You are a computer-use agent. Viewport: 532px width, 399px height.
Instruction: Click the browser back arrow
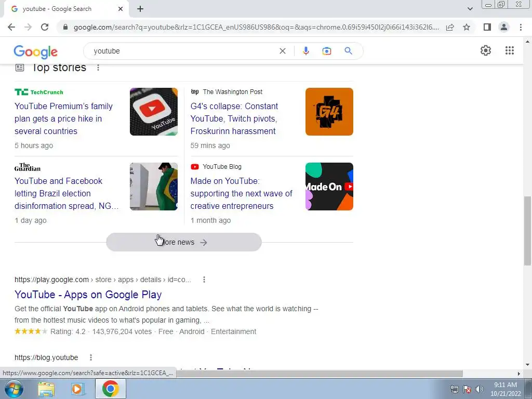pos(11,27)
